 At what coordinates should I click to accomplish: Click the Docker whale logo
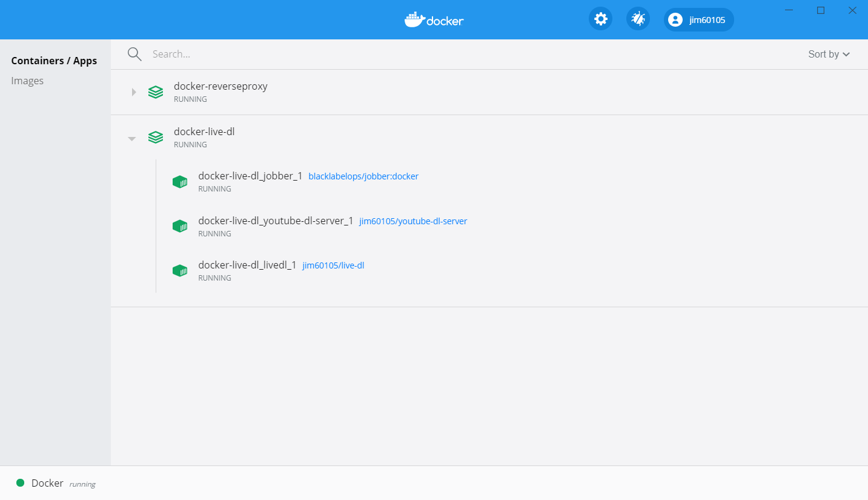pos(434,20)
